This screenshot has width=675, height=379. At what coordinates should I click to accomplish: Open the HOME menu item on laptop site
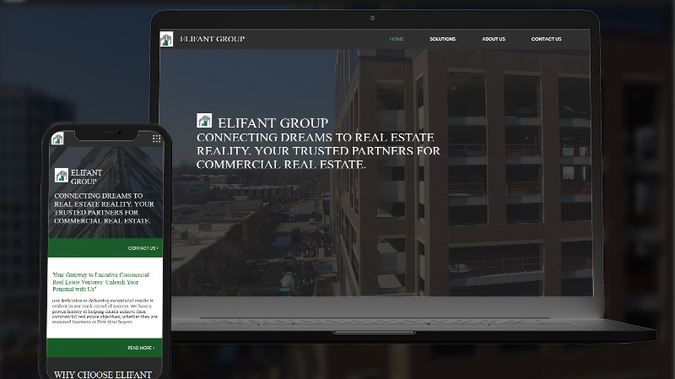point(396,39)
